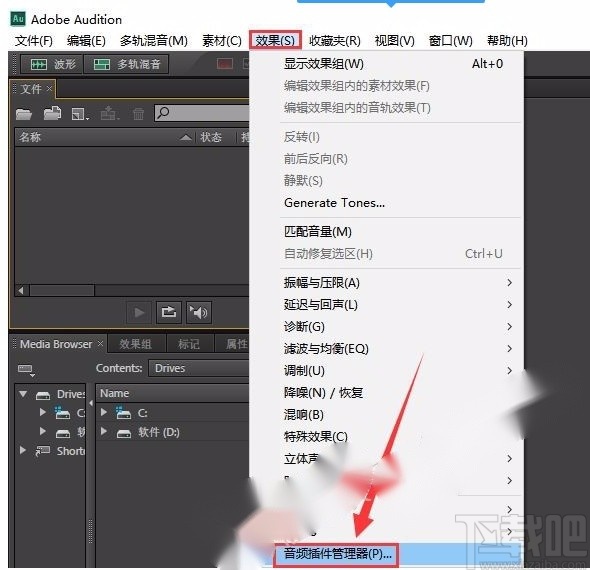Click the 状态 column header
590x570 pixels.
coord(211,137)
